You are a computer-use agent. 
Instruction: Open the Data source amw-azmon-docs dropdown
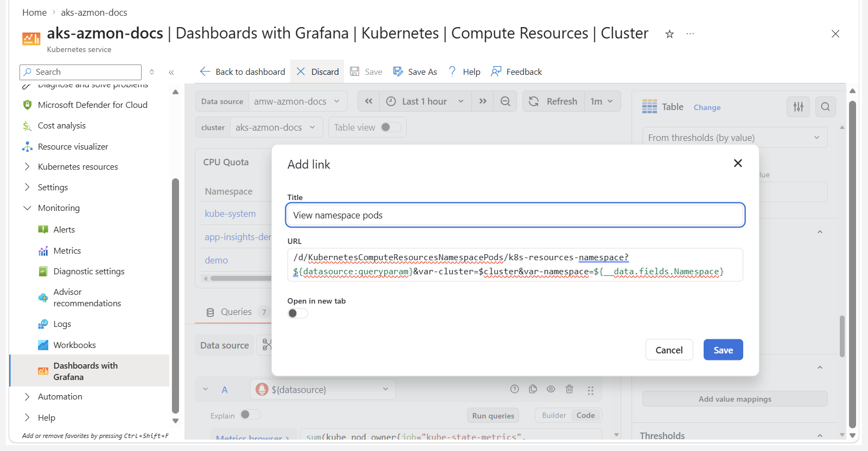(297, 101)
